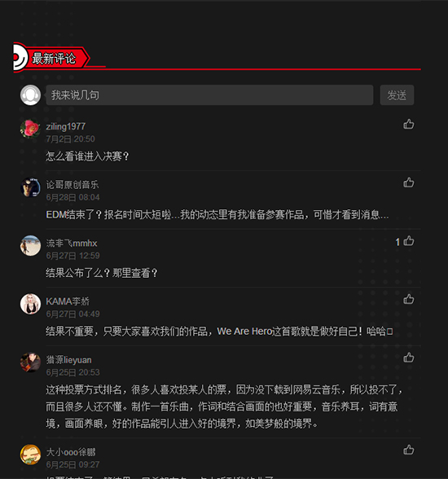Open 大小ooo徐鵬's username link
Viewport: 448px width, 479px height.
[x=71, y=452]
